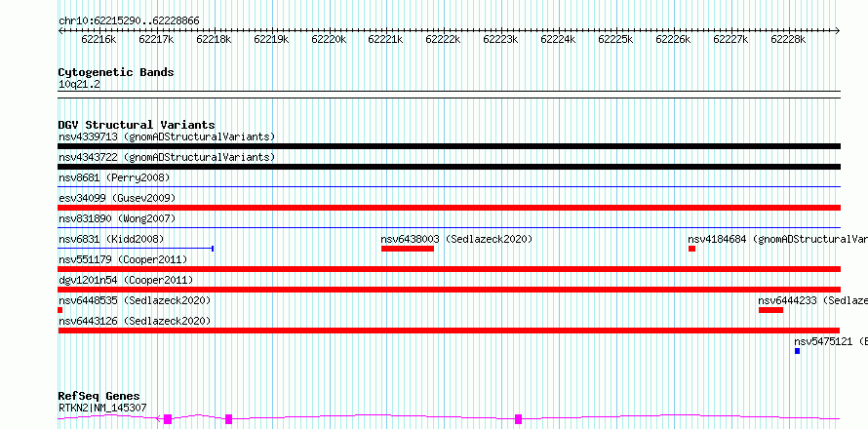The height and width of the screenshot is (429, 868).
Task: Click the thin blue line under nsv831890
Action: click(449, 227)
